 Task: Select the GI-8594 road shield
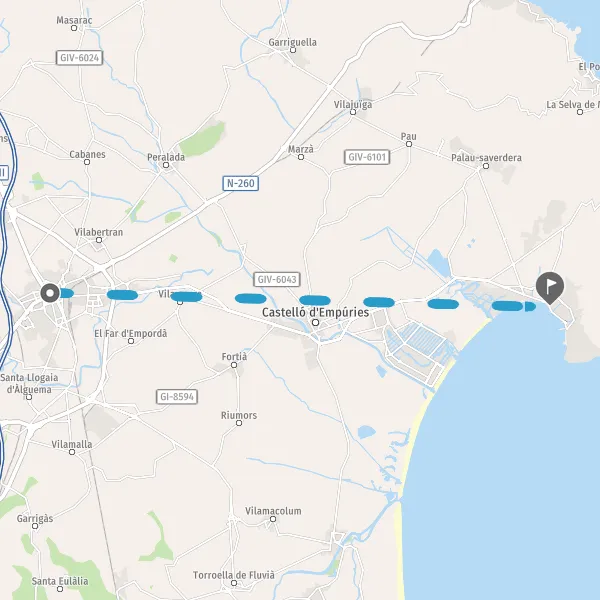point(177,397)
